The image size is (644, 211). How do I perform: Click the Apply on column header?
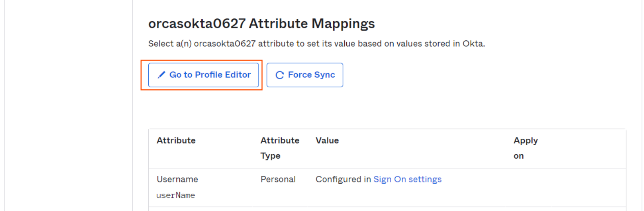coord(526,148)
